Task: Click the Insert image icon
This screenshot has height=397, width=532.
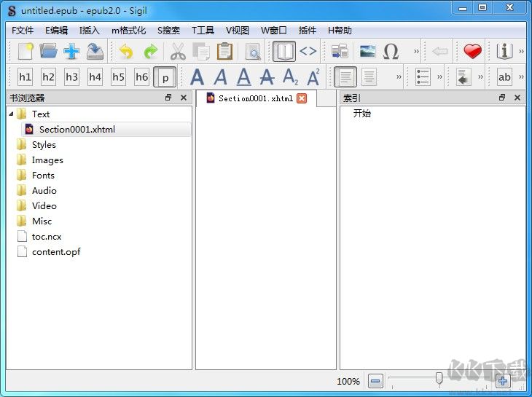Action: pyautogui.click(x=367, y=51)
